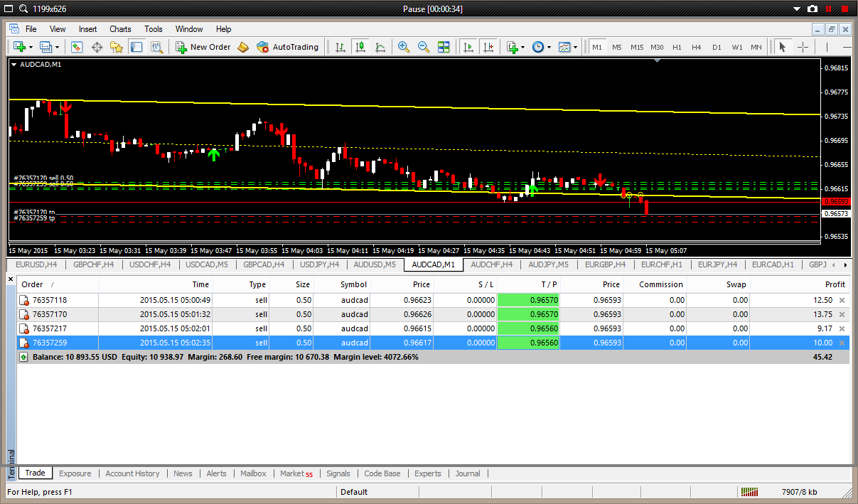Open the Periods clock icon
The image size is (858, 504).
click(x=538, y=47)
